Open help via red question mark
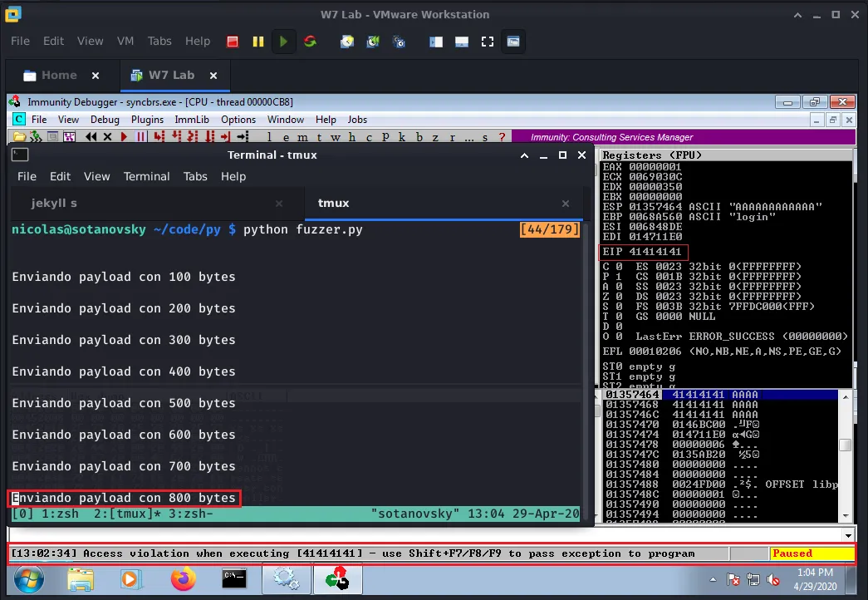The image size is (868, 600). (502, 137)
